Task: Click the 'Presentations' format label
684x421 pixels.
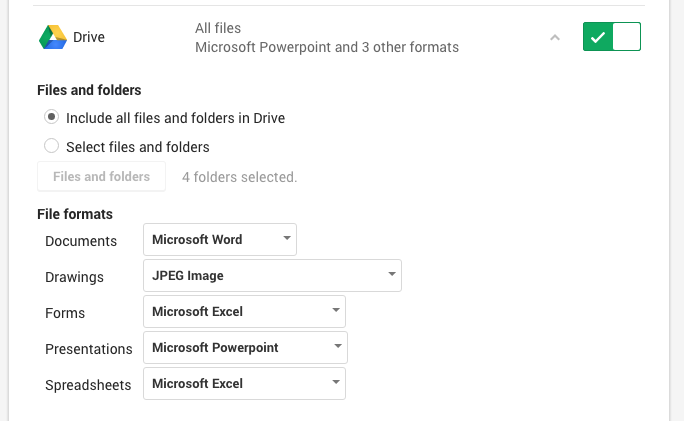Action: [x=89, y=349]
